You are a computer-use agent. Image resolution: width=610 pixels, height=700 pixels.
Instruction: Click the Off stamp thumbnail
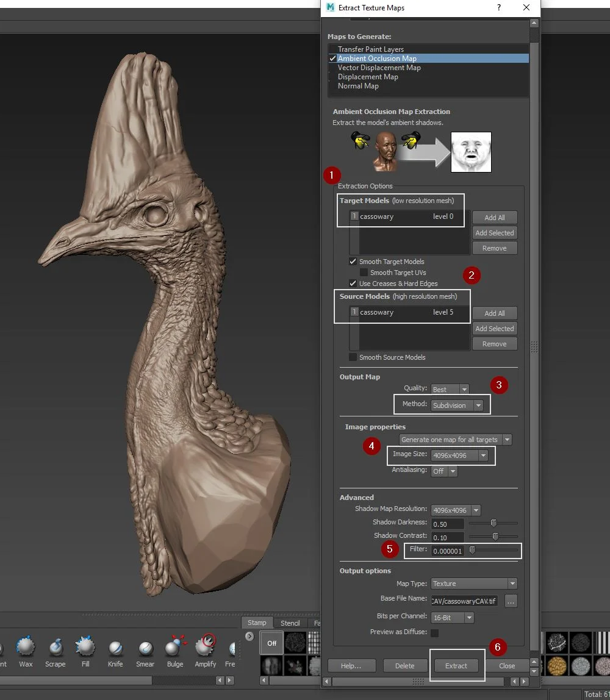coord(271,643)
